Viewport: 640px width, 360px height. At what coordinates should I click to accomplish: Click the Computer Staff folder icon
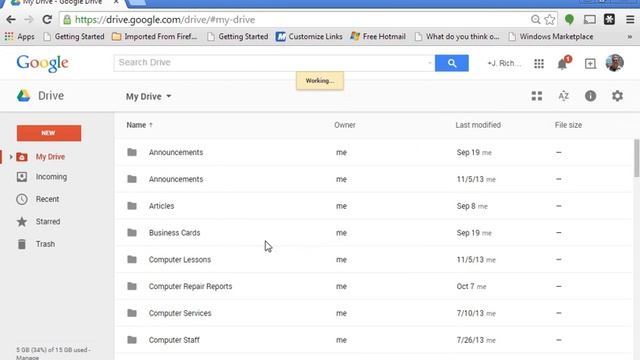pyautogui.click(x=132, y=340)
